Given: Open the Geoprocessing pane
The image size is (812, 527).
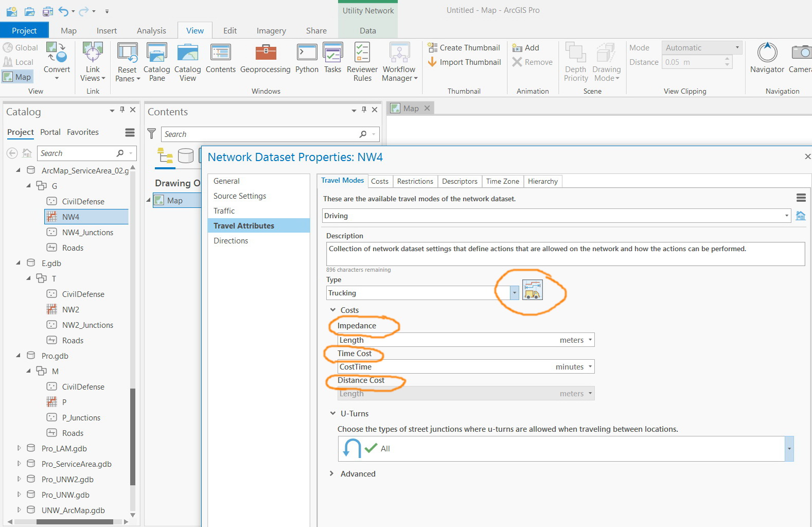Looking at the screenshot, I should pos(266,58).
